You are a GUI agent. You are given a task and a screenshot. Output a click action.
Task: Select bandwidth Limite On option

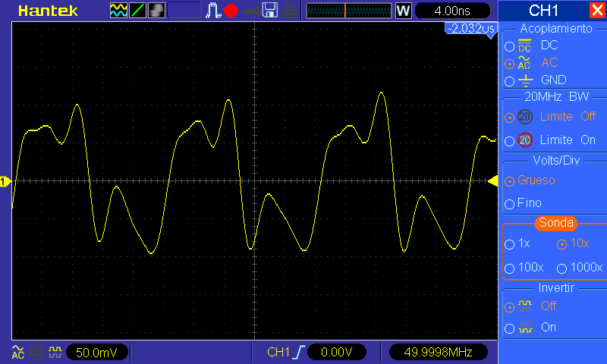coord(509,141)
